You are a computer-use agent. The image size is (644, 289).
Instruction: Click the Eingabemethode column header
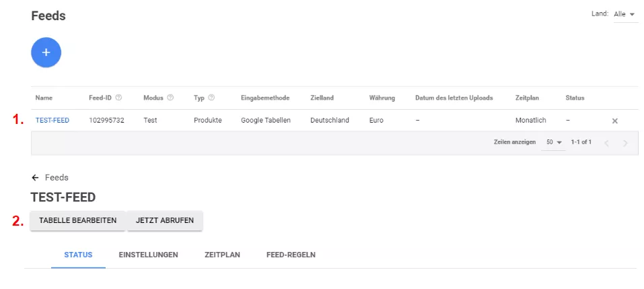point(265,98)
